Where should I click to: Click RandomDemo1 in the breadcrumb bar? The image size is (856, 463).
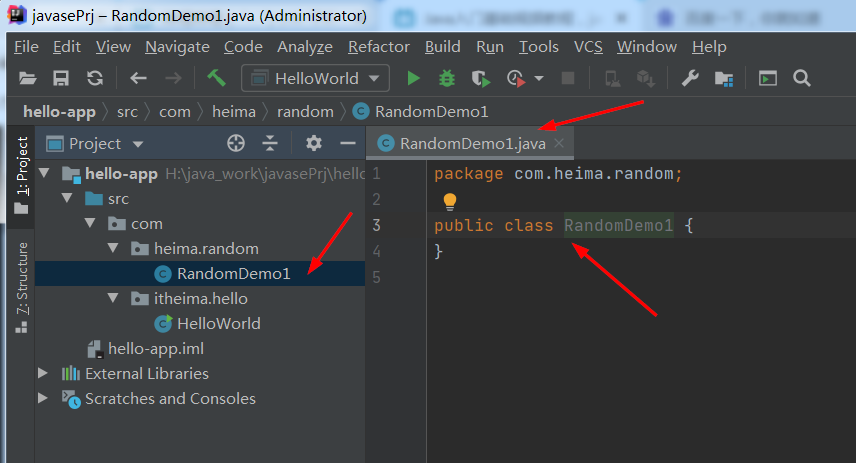click(420, 112)
